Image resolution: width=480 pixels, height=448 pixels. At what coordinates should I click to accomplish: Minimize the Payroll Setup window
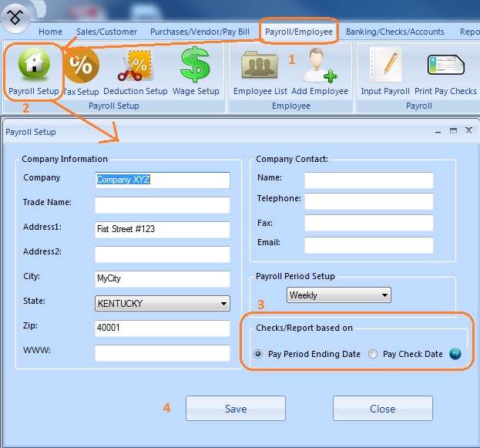[x=438, y=131]
